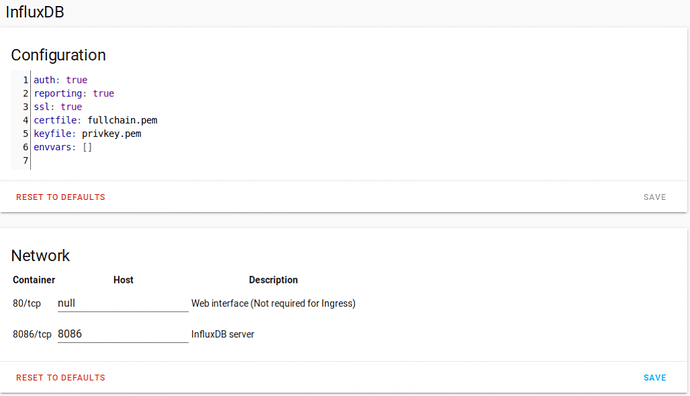
Task: Click the InfluxDB page title
Action: [x=35, y=12]
